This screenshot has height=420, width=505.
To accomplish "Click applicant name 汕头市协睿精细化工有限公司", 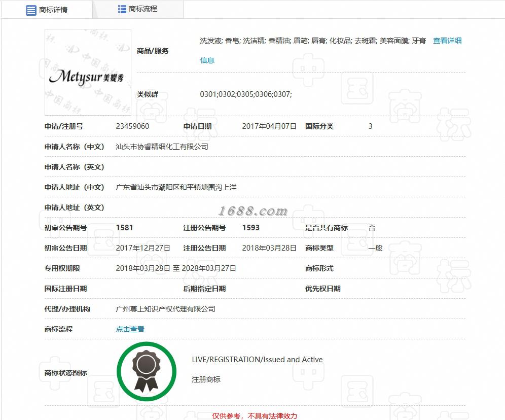I will 162,147.
